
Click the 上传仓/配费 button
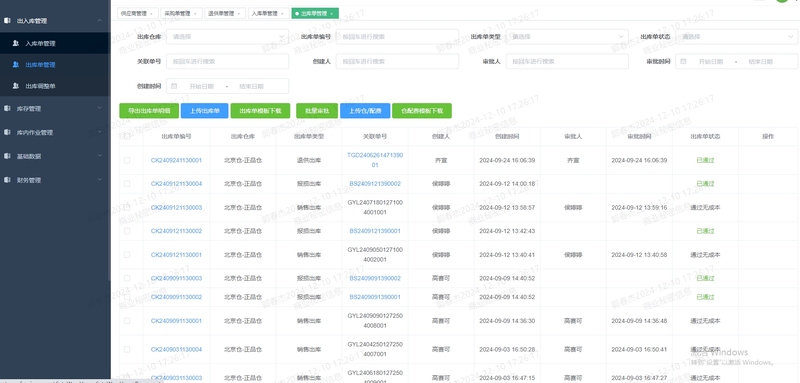click(x=365, y=111)
